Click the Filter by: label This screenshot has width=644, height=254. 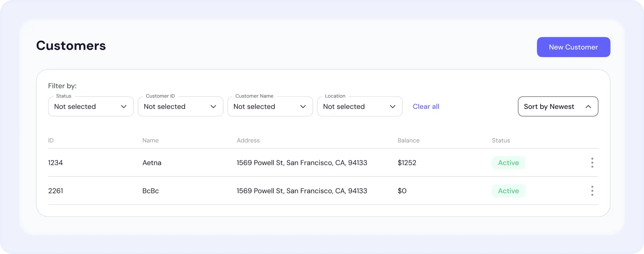pos(62,86)
